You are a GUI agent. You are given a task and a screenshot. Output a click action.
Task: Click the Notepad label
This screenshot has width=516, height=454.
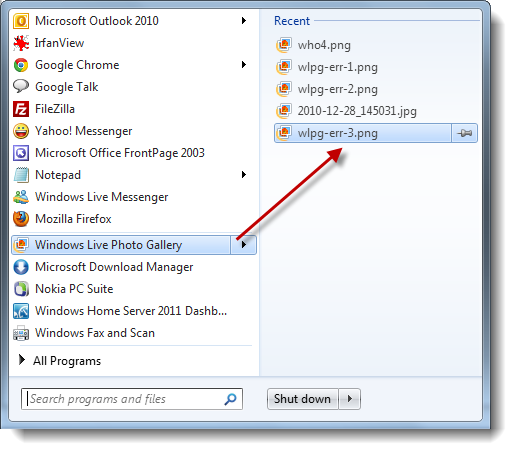pos(58,175)
